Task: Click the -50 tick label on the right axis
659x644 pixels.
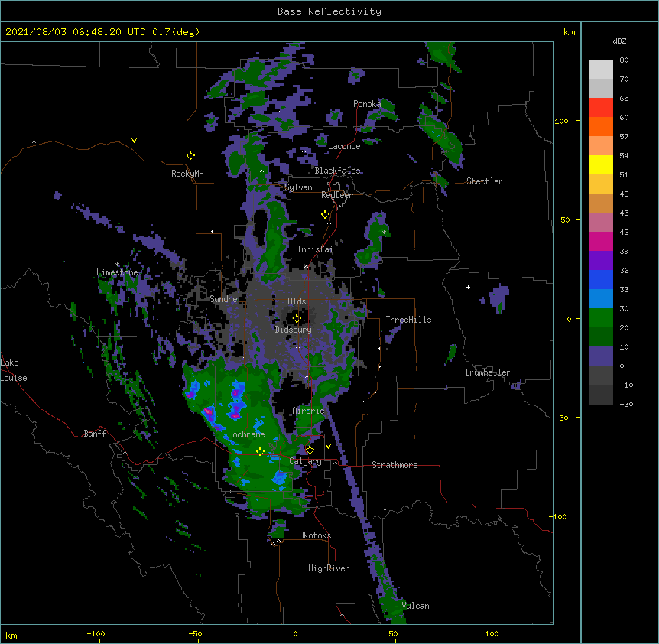Action: tap(561, 418)
